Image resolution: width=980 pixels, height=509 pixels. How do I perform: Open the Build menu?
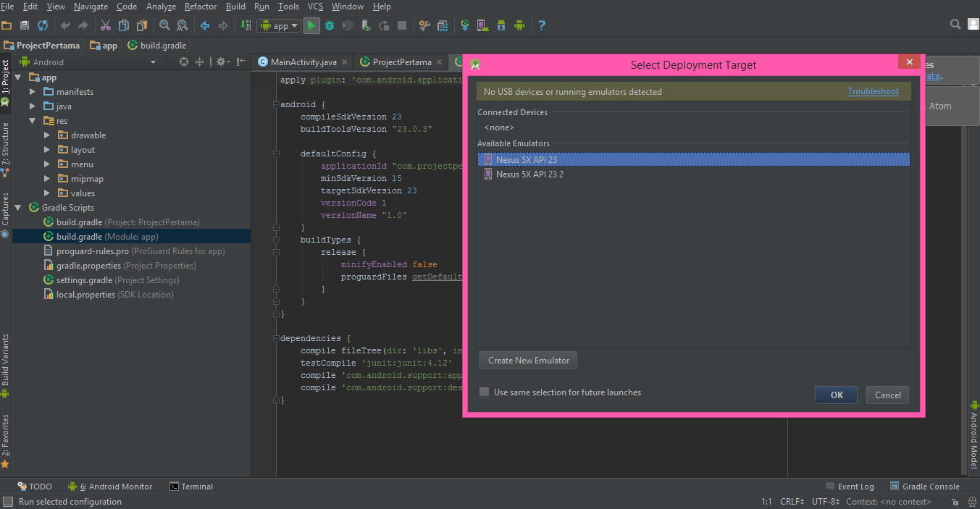(x=235, y=6)
